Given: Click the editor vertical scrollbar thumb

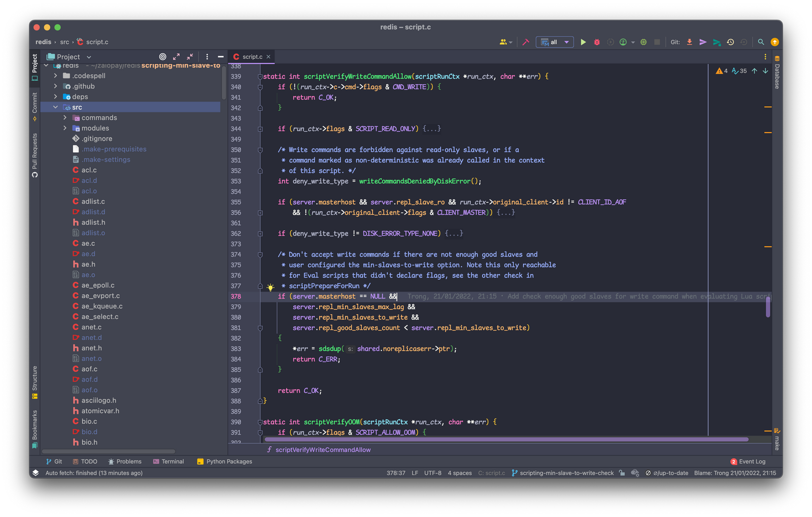Looking at the screenshot, I should tap(768, 307).
